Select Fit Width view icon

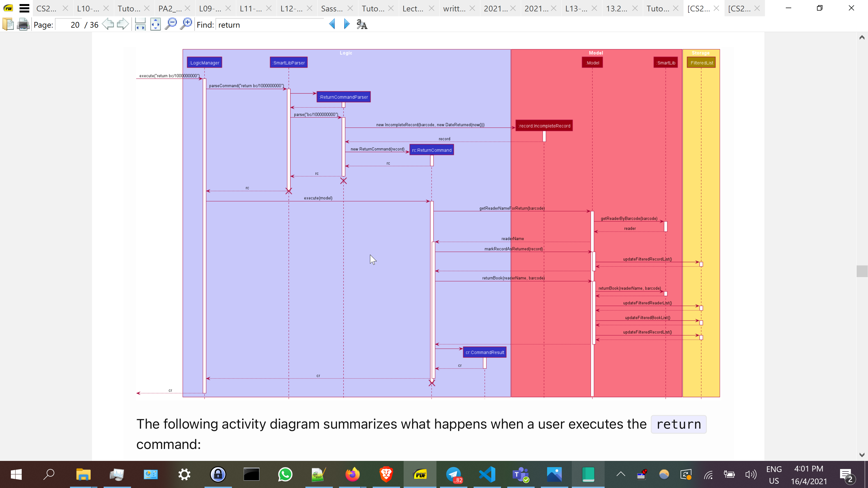(x=140, y=24)
